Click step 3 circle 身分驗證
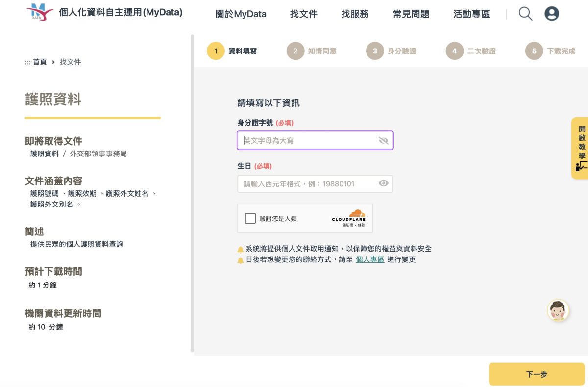The width and height of the screenshot is (588, 387). pyautogui.click(x=375, y=51)
